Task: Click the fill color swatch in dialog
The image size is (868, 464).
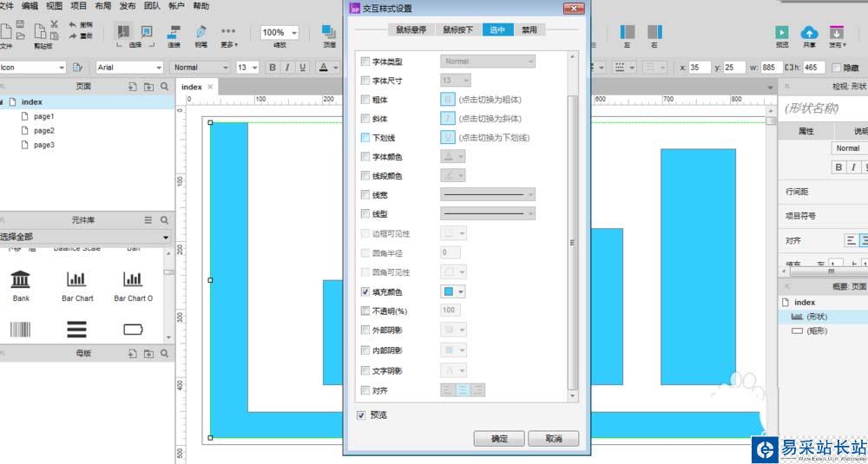Action: [449, 291]
